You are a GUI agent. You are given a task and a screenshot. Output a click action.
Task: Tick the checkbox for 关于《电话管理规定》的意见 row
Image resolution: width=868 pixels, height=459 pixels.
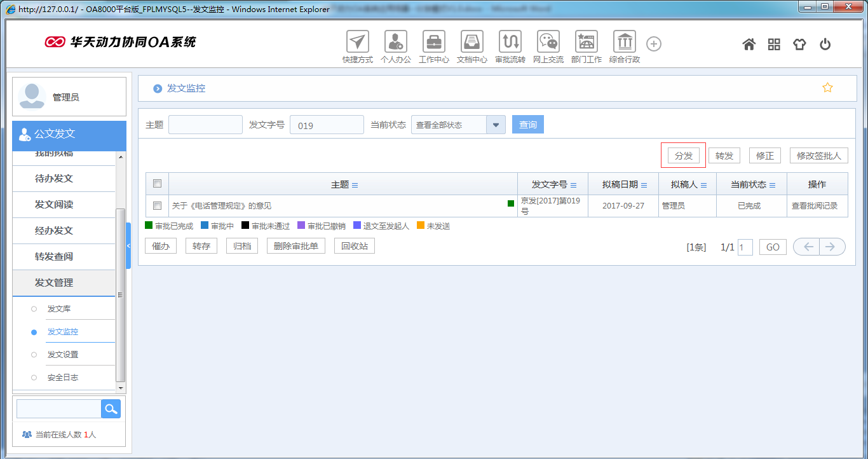click(x=156, y=205)
